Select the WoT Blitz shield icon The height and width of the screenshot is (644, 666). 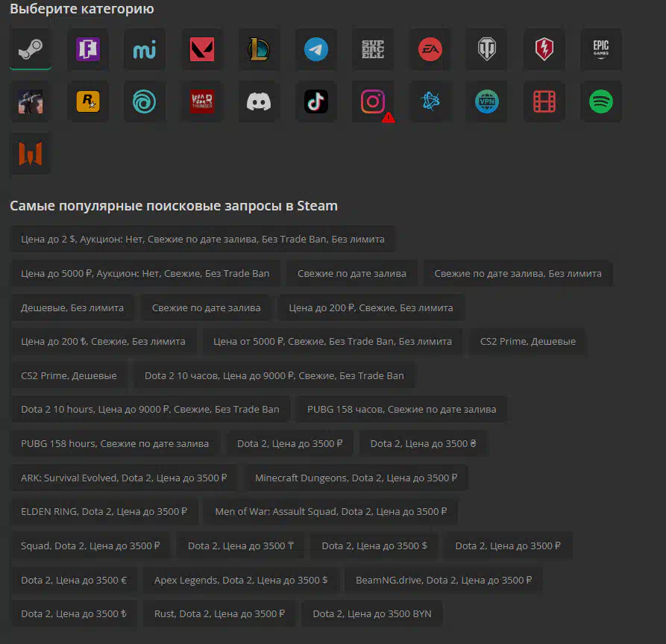544,49
